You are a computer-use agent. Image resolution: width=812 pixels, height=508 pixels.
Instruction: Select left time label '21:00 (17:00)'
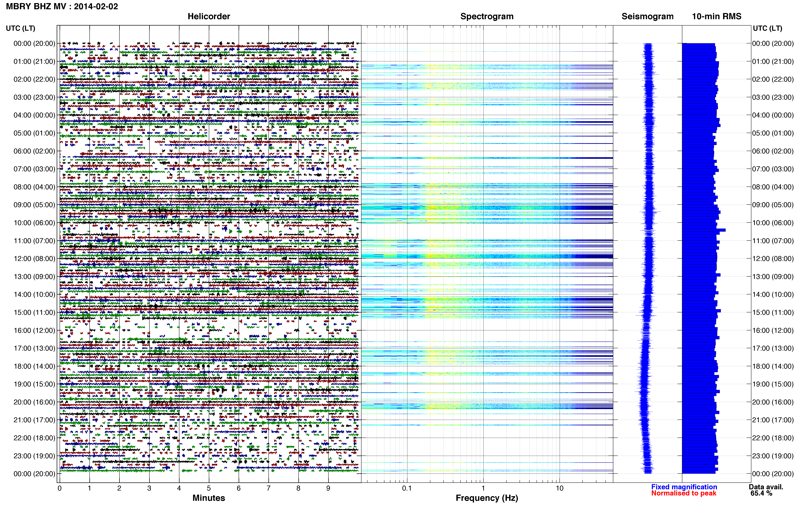[x=34, y=420]
